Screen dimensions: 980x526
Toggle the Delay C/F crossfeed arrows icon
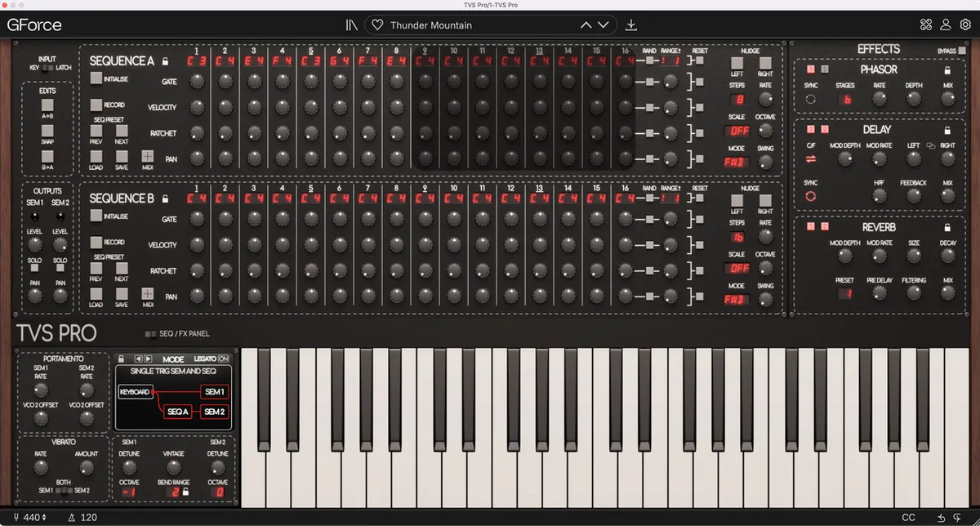pos(811,159)
